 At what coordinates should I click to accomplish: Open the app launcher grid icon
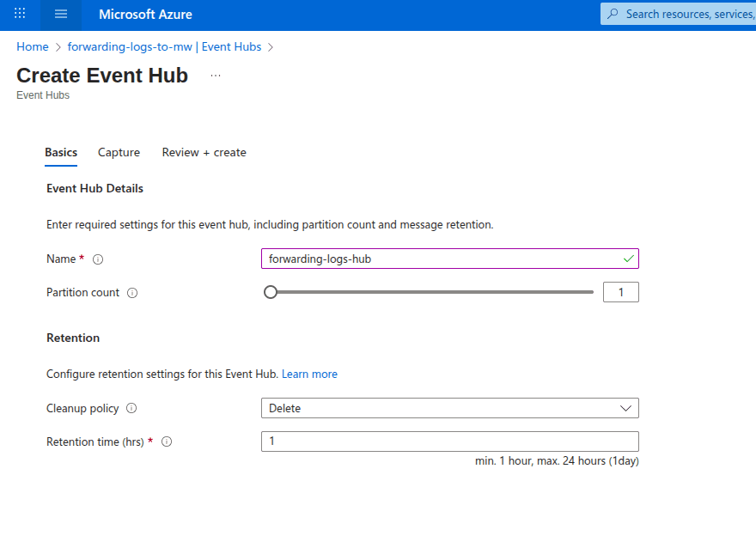pyautogui.click(x=20, y=15)
